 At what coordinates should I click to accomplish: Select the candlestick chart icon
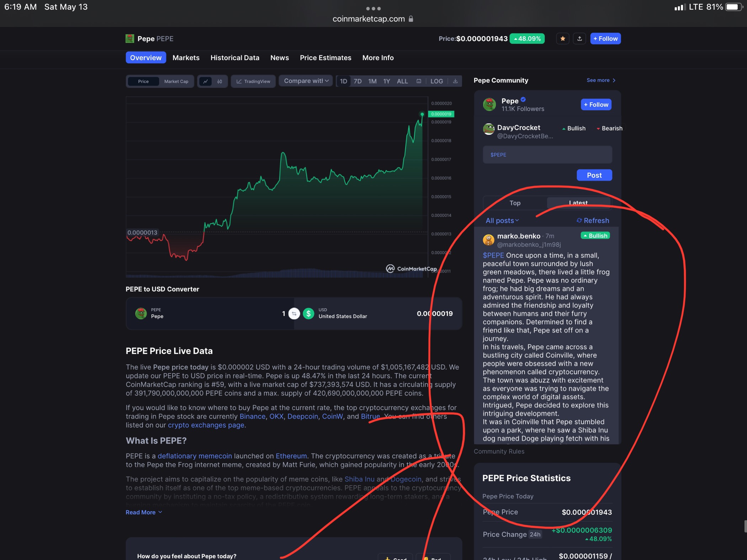pos(219,81)
